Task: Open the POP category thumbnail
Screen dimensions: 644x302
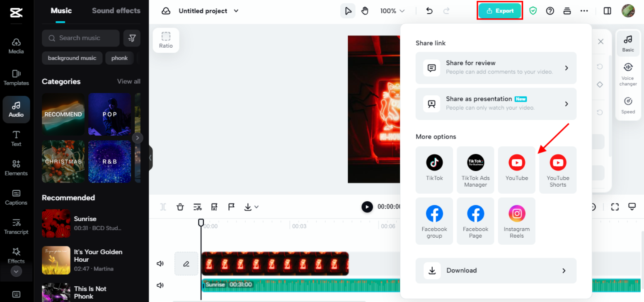Action: (109, 114)
